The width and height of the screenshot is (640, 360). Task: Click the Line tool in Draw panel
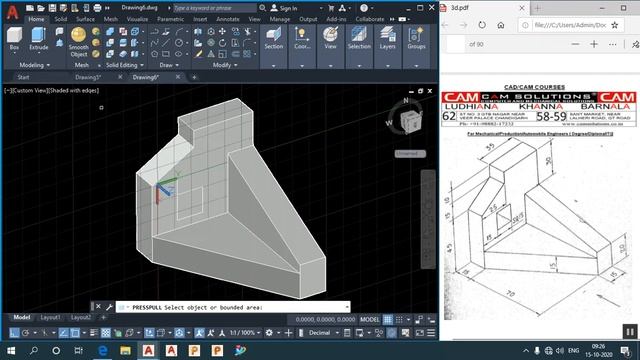[166, 42]
